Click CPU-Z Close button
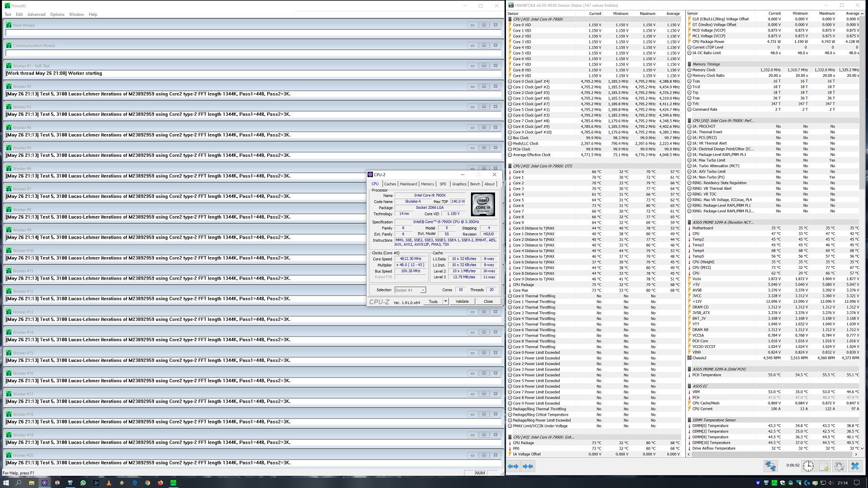868x488 pixels. (488, 301)
